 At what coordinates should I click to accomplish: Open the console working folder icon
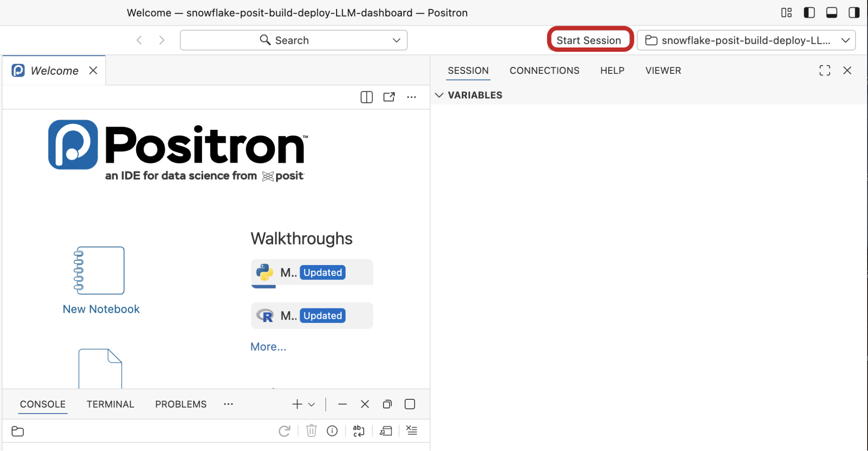pyautogui.click(x=18, y=431)
